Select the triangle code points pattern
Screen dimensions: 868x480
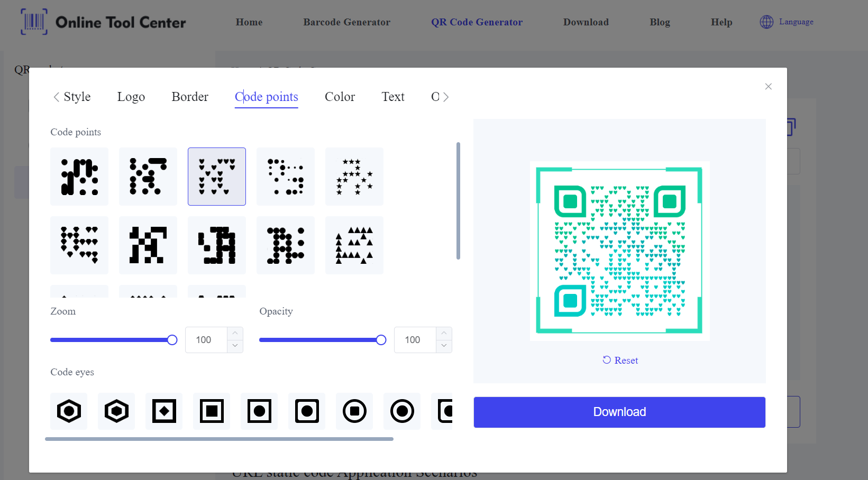click(354, 245)
